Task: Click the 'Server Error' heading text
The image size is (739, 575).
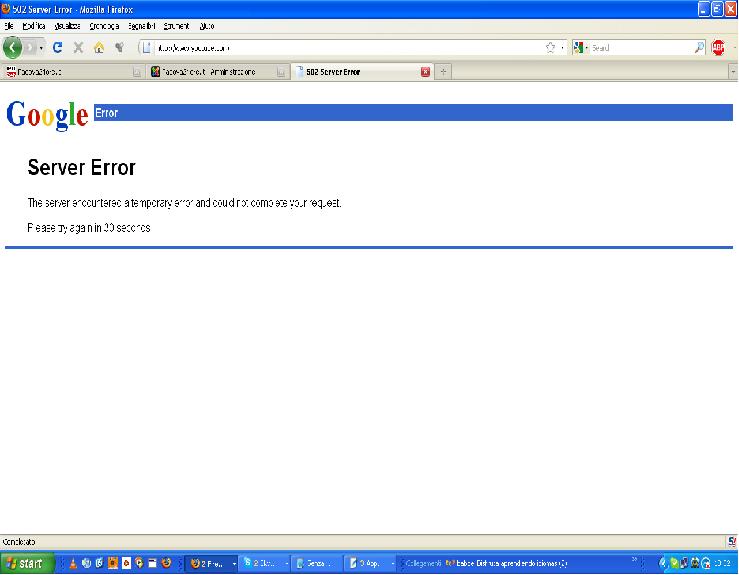Action: [82, 167]
